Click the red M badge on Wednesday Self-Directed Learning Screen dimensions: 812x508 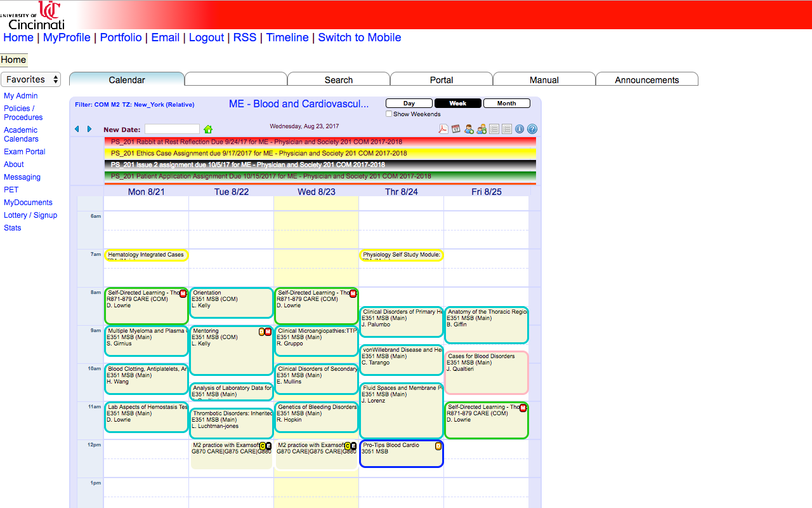[353, 293]
